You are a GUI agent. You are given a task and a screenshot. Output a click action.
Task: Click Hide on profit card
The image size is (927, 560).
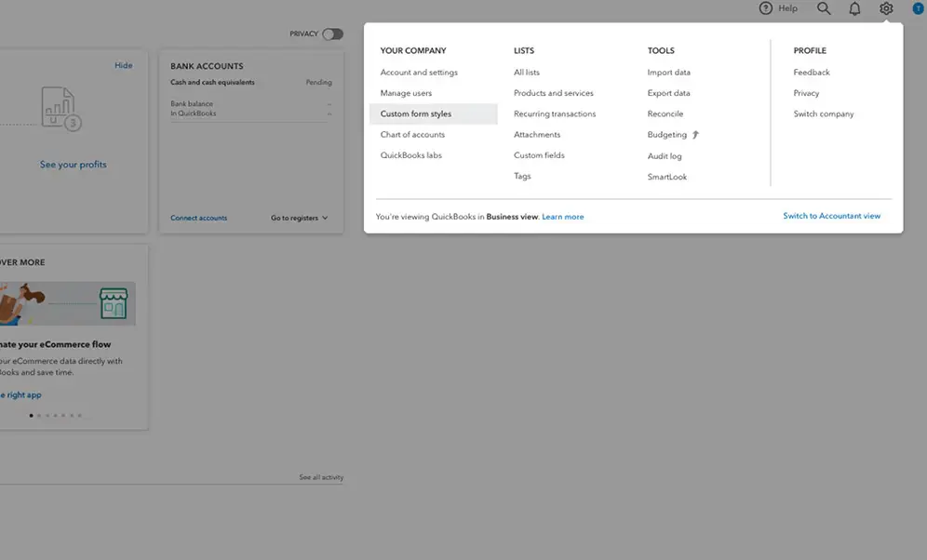tap(124, 65)
